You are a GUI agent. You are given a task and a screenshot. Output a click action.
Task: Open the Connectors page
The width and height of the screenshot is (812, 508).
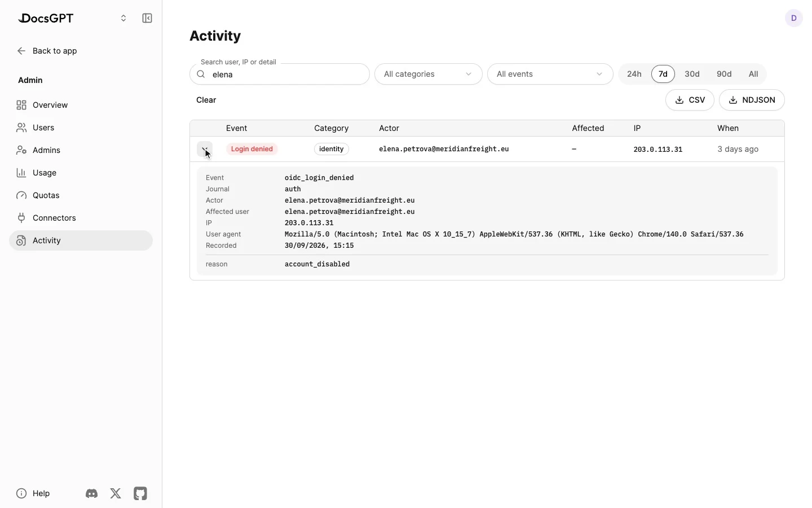81,218
